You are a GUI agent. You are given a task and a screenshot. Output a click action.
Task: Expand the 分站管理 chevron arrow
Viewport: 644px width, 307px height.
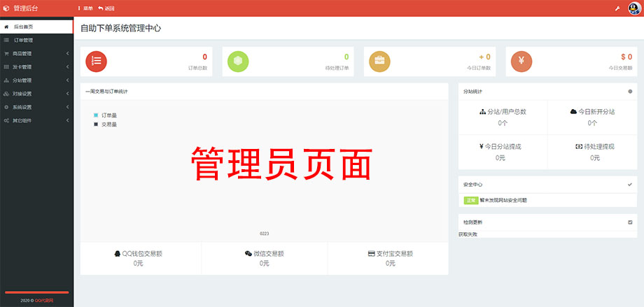click(x=68, y=80)
